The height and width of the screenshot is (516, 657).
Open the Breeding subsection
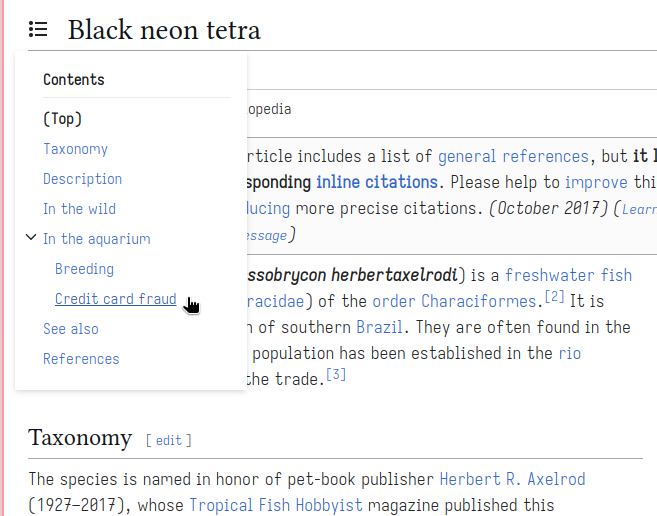84,269
